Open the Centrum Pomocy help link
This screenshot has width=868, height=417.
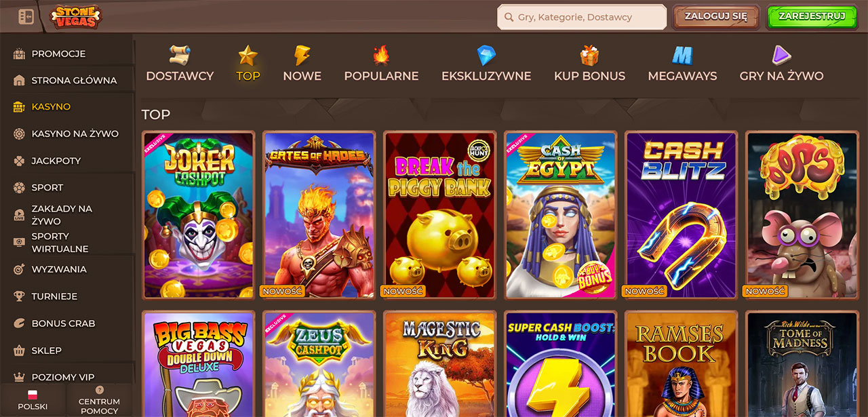99,400
